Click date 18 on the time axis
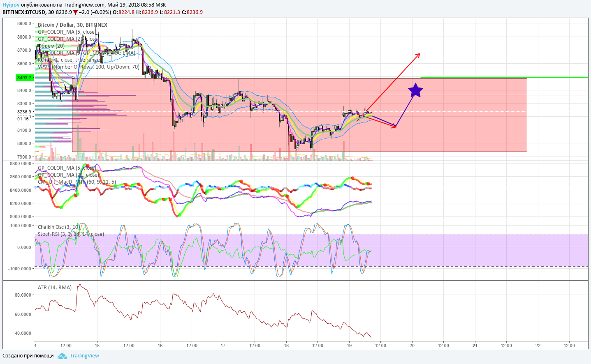 coord(286,346)
